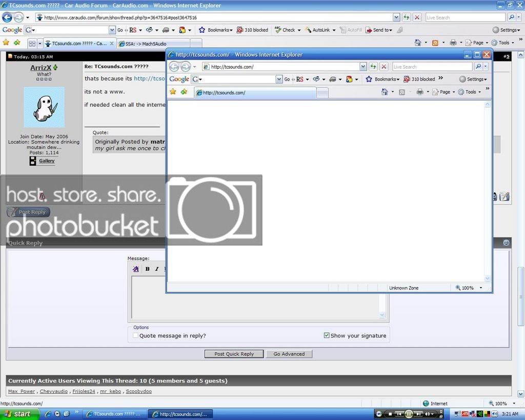This screenshot has width=525, height=420.
Task: Stop media player in the taskbar
Action: [390, 414]
